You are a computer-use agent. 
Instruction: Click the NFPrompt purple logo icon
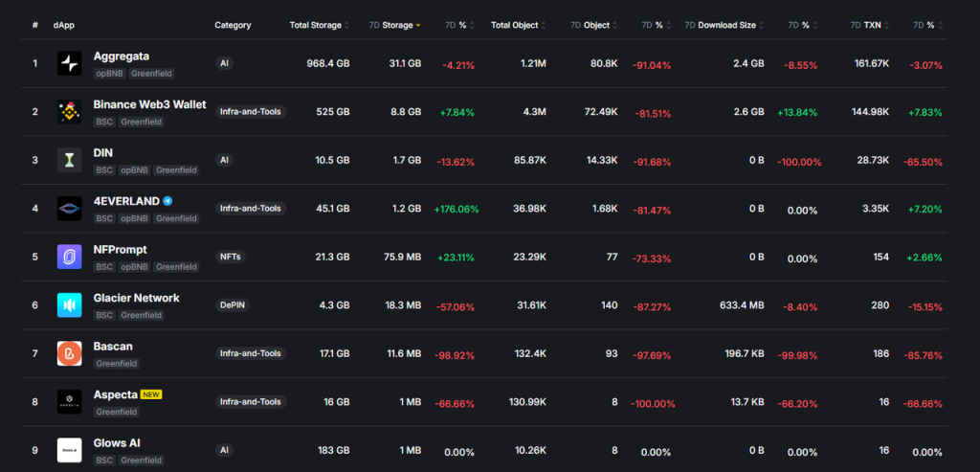click(x=70, y=257)
